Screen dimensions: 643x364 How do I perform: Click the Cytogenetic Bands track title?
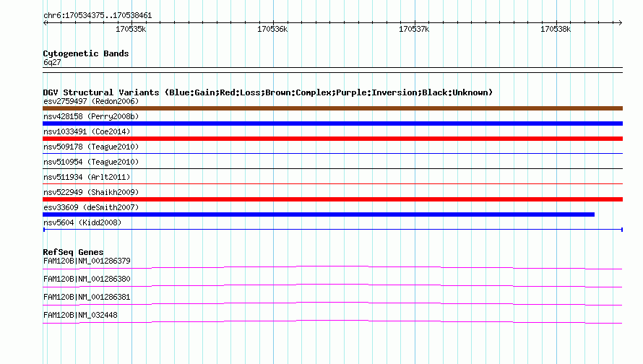click(x=86, y=53)
